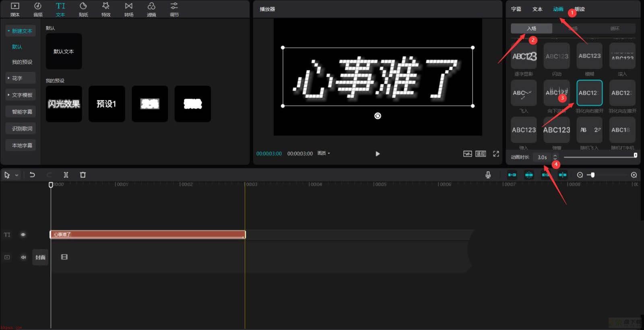The image size is (644, 330).
Task: Toggle the preview-axis icon beside zoom out
Action: pyautogui.click(x=563, y=175)
